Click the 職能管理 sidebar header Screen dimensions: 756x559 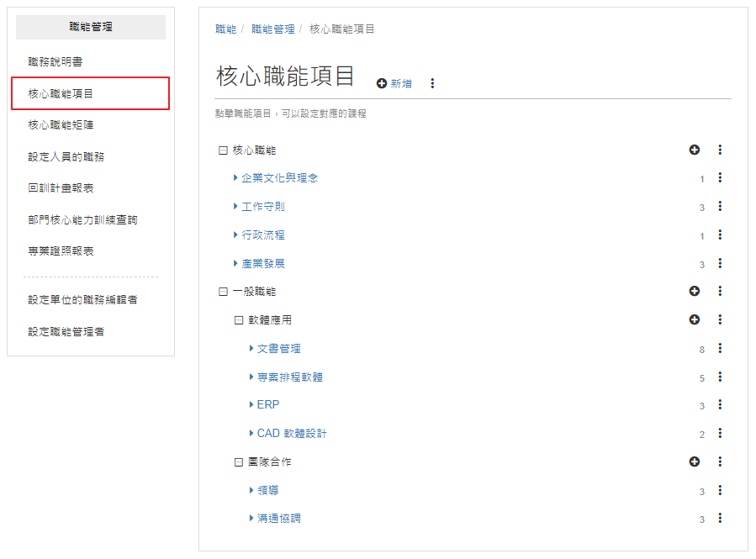coord(91,27)
